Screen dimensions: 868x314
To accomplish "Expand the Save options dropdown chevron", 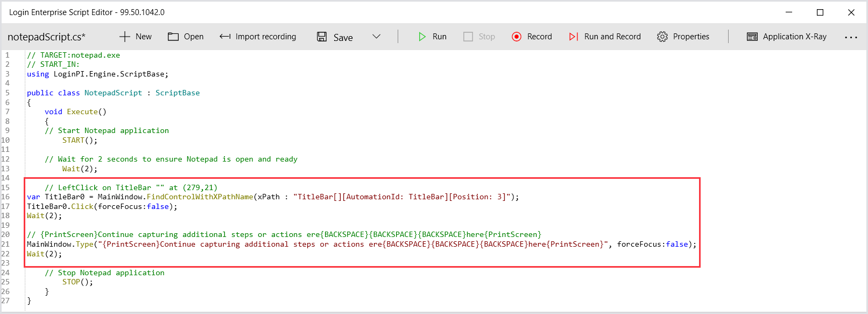I will tap(377, 37).
